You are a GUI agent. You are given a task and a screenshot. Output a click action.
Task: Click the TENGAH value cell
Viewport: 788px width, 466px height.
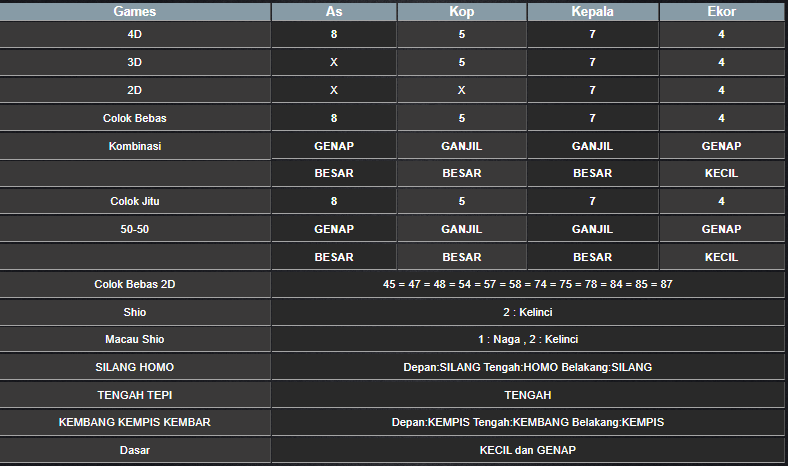(528, 395)
